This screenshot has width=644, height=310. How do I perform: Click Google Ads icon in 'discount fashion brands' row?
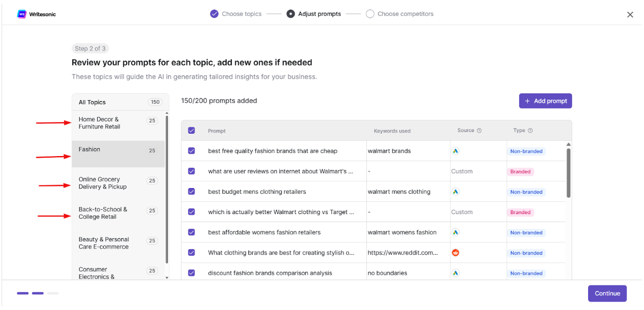pyautogui.click(x=456, y=273)
